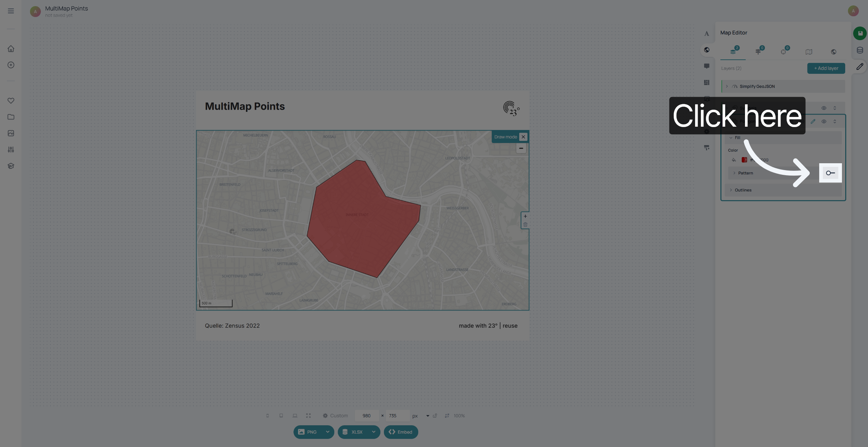Select the fullscreen expand size icon

click(308, 416)
